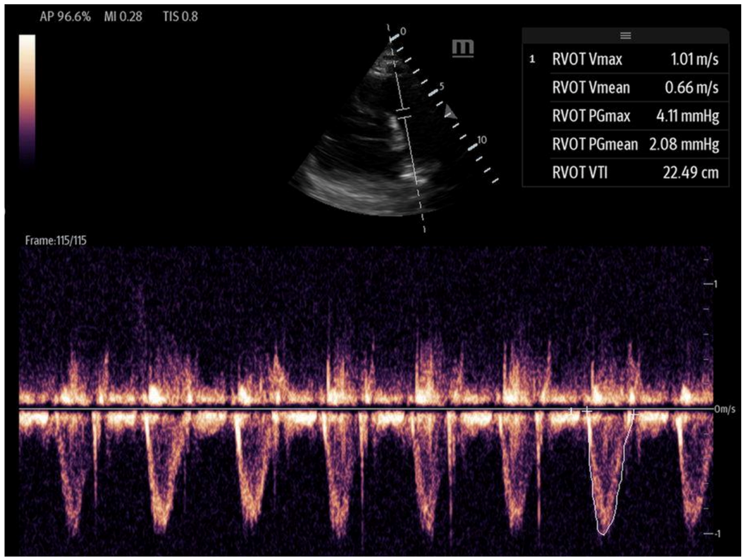Viewport: 745px width, 560px height.
Task: Click the Frame:115/115 counter
Action: coord(56,240)
